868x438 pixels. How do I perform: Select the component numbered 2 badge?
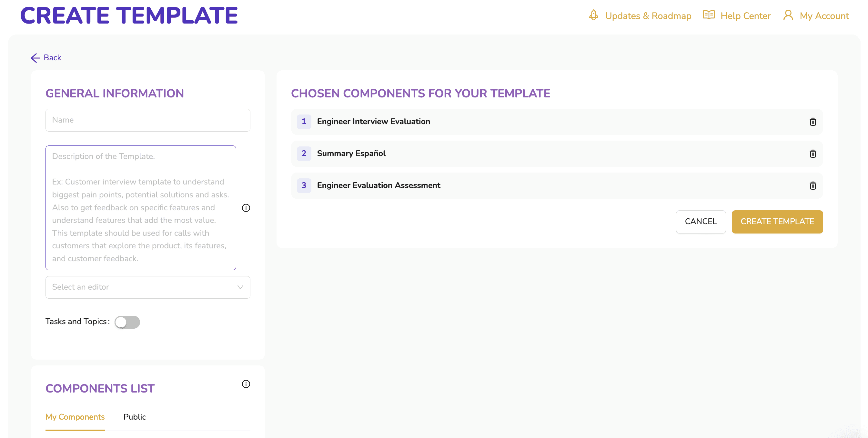click(x=304, y=154)
